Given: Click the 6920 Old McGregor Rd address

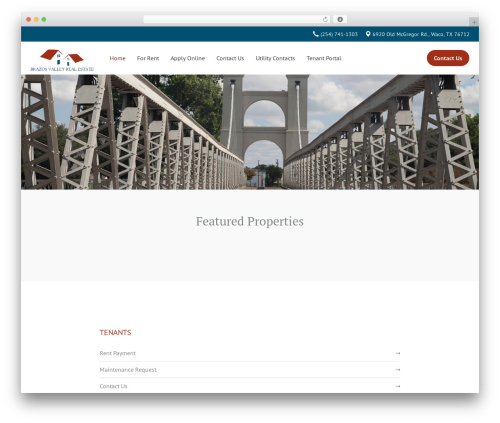Looking at the screenshot, I should (421, 34).
